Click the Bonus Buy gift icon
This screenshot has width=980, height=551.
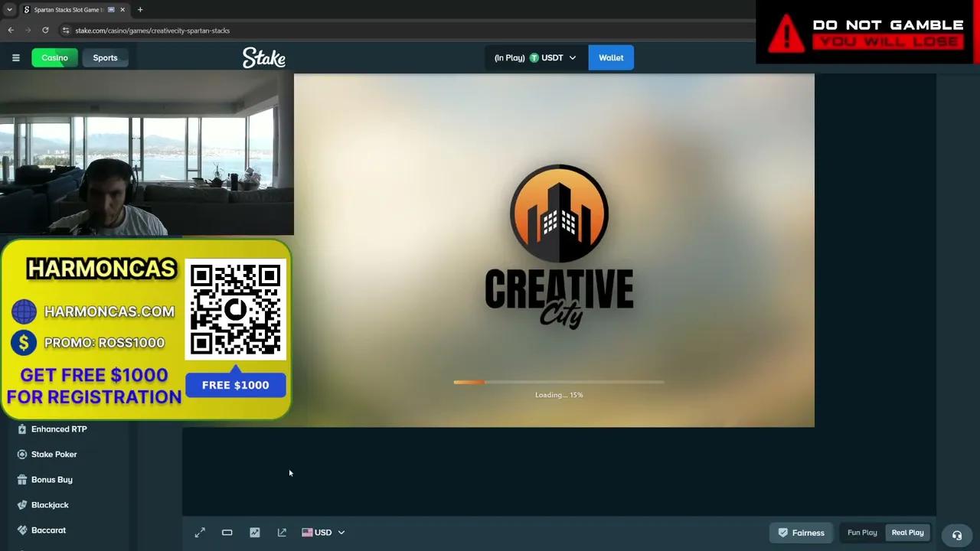[x=21, y=479]
